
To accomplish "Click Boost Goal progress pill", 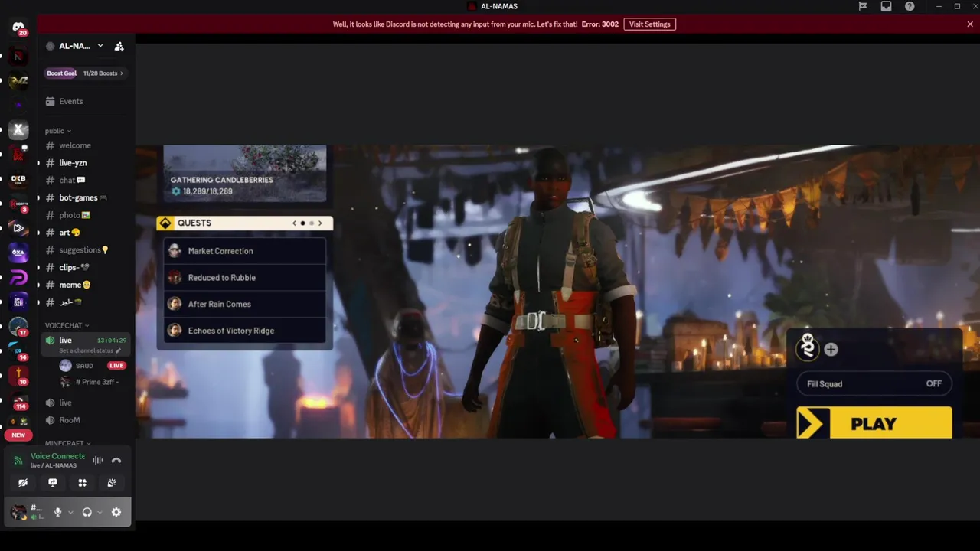I will 61,73.
